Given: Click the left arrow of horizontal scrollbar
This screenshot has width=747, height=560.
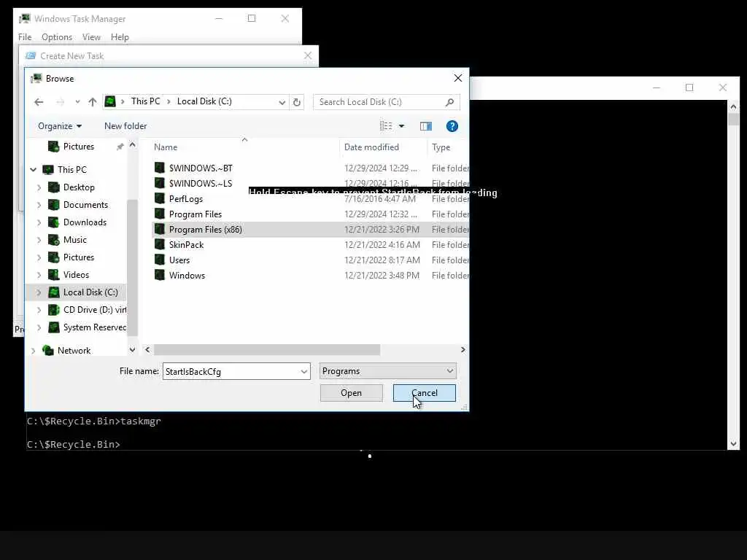Looking at the screenshot, I should click(147, 350).
